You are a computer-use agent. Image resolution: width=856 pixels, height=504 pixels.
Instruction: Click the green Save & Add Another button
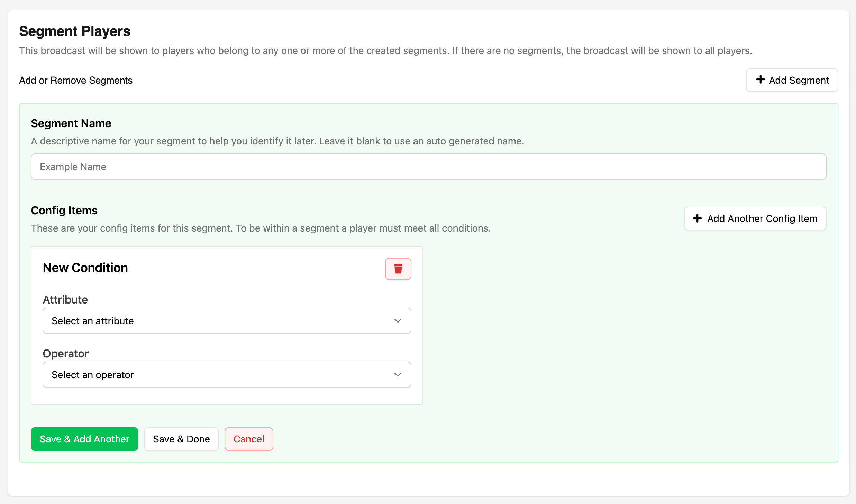(x=84, y=439)
